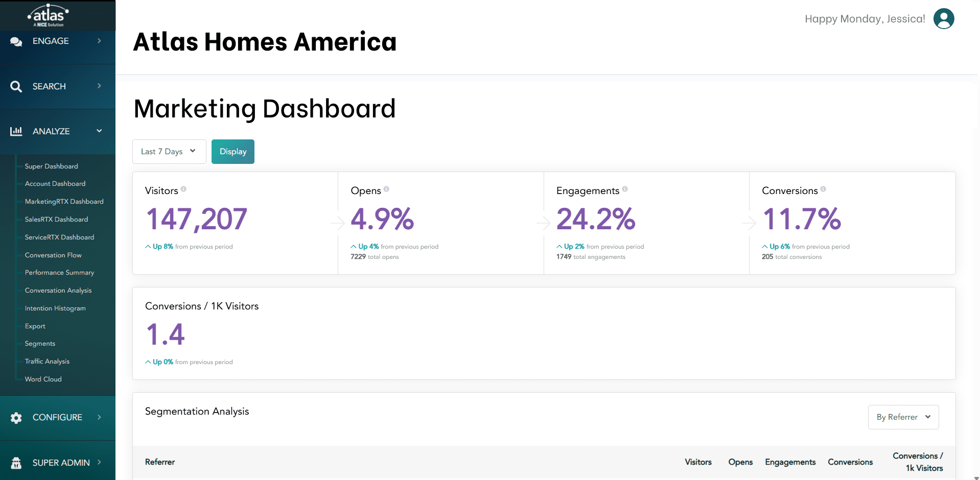Click the ENGAGE menu label
Screen dimensions: 980x480
click(51, 41)
